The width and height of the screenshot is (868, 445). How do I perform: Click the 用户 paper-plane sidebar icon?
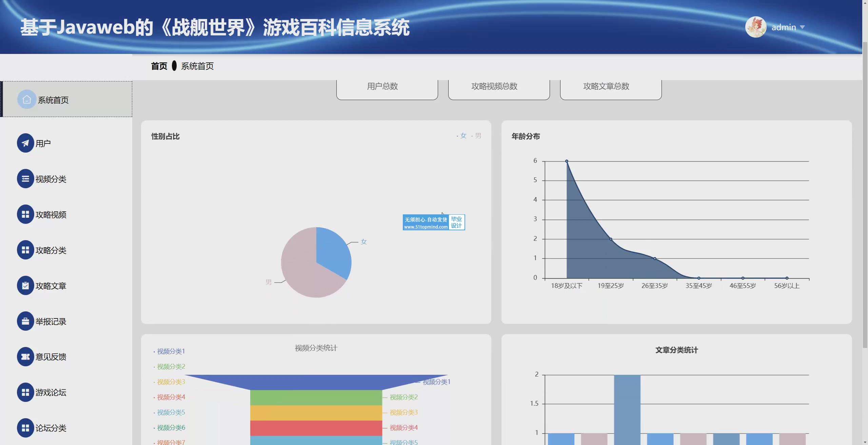coord(25,143)
